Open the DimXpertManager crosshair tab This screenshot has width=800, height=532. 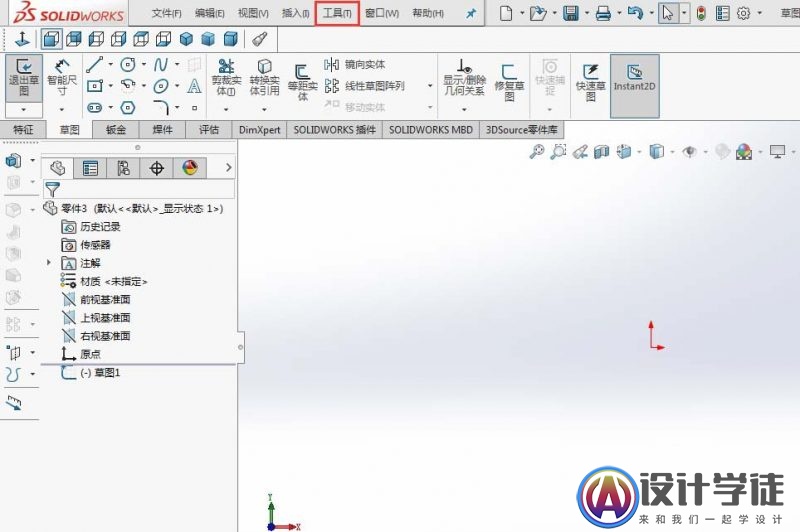point(157,168)
